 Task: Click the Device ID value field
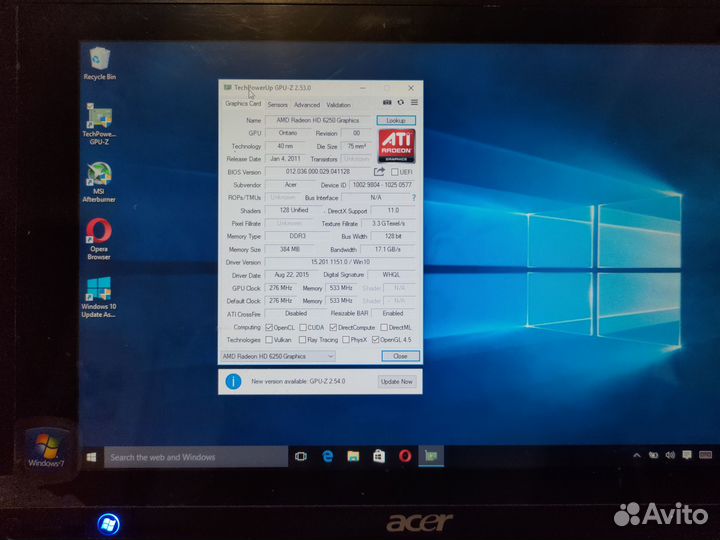click(x=382, y=185)
